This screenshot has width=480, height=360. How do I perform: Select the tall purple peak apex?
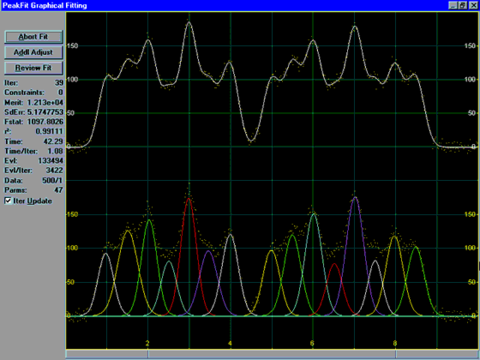[355, 198]
